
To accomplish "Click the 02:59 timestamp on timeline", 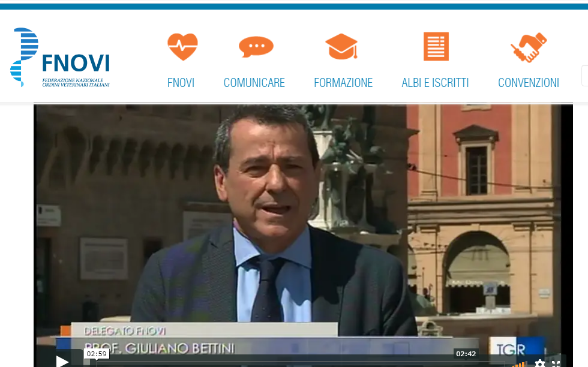I will coord(96,354).
